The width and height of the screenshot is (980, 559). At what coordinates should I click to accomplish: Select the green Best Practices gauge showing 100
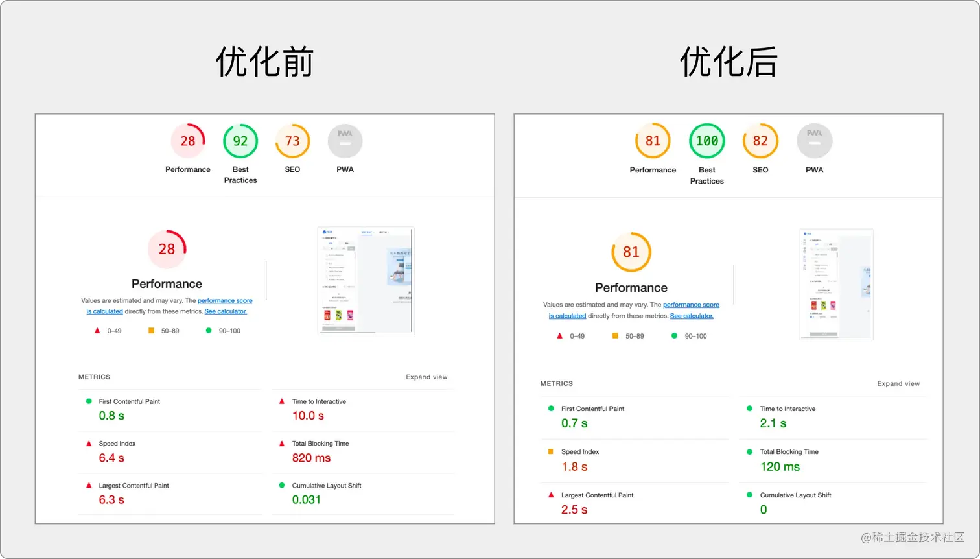point(706,140)
